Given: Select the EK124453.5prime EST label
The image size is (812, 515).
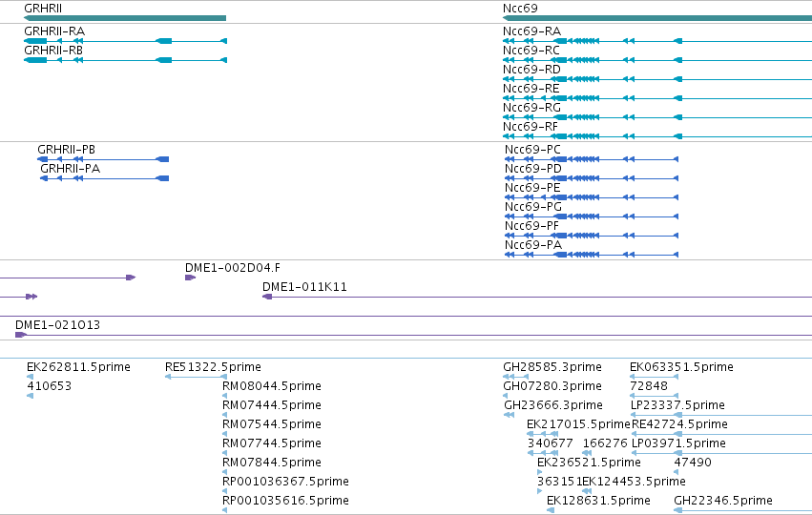Looking at the screenshot, I should pos(634,482).
